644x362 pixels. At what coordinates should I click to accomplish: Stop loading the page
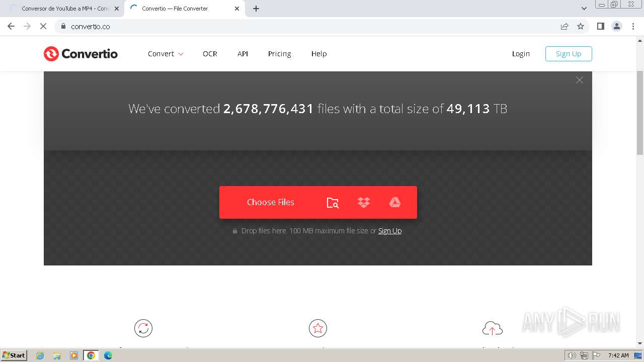coord(43,26)
